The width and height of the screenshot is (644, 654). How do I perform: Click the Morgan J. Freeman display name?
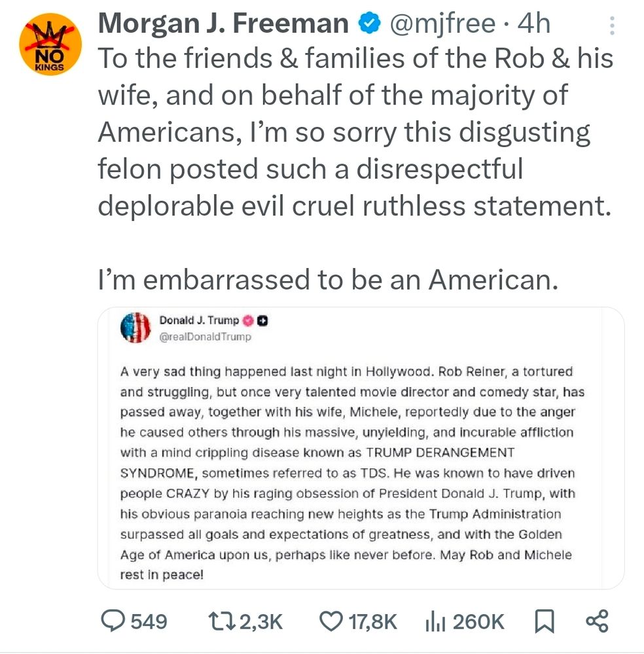click(x=223, y=24)
